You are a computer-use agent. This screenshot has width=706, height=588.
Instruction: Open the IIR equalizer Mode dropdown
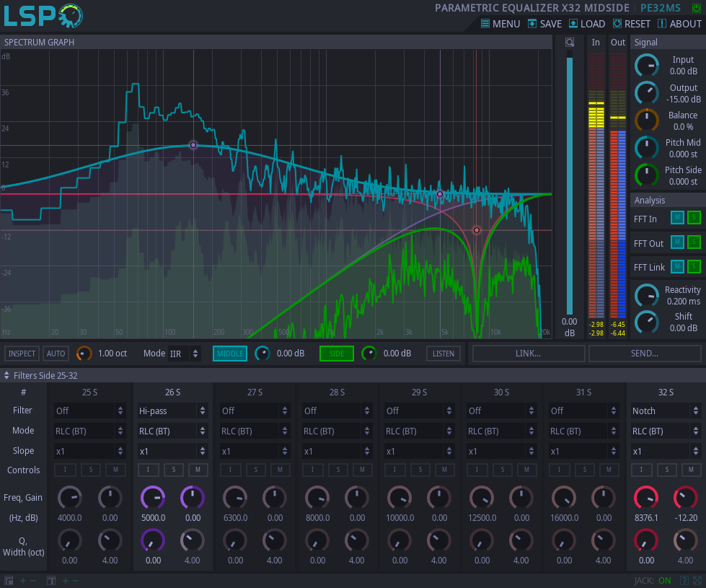[x=184, y=354]
